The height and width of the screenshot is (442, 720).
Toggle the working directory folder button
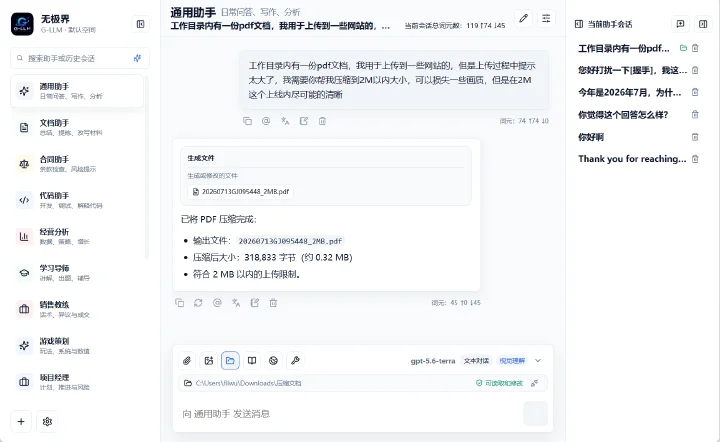click(230, 361)
